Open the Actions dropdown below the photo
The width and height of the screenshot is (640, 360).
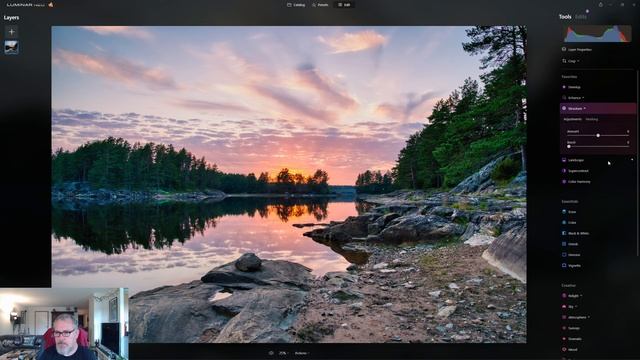tap(302, 353)
